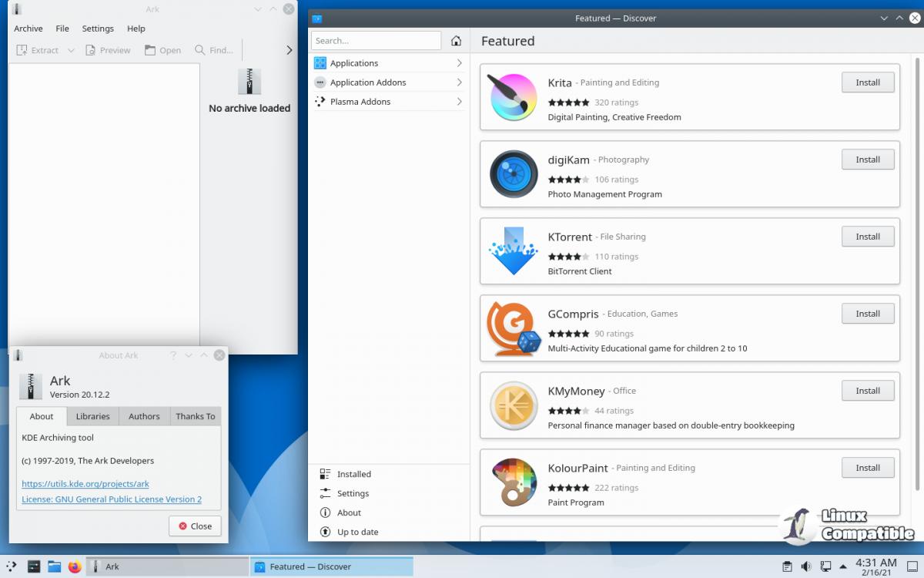Open the volume control in system tray
Screen dimensions: 924x578
[x=805, y=566]
